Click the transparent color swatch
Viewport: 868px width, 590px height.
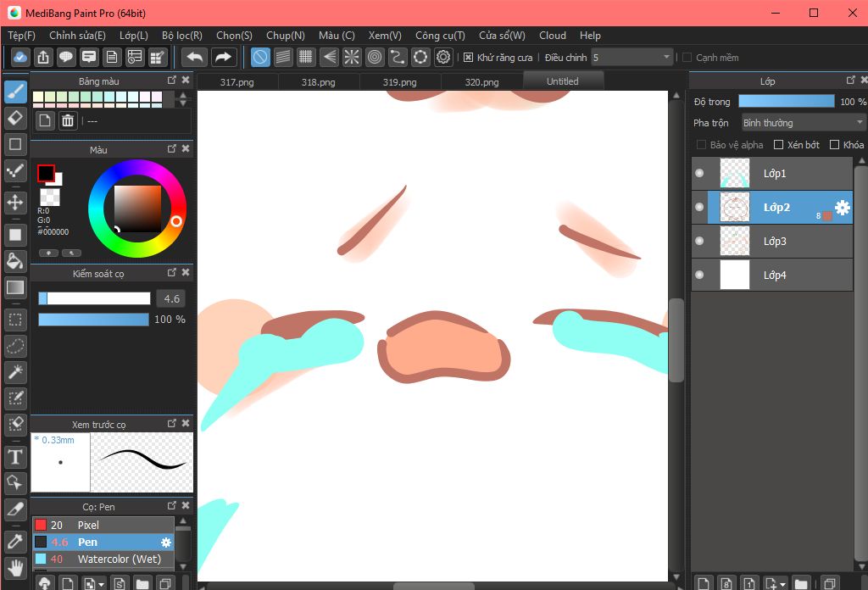(50, 197)
